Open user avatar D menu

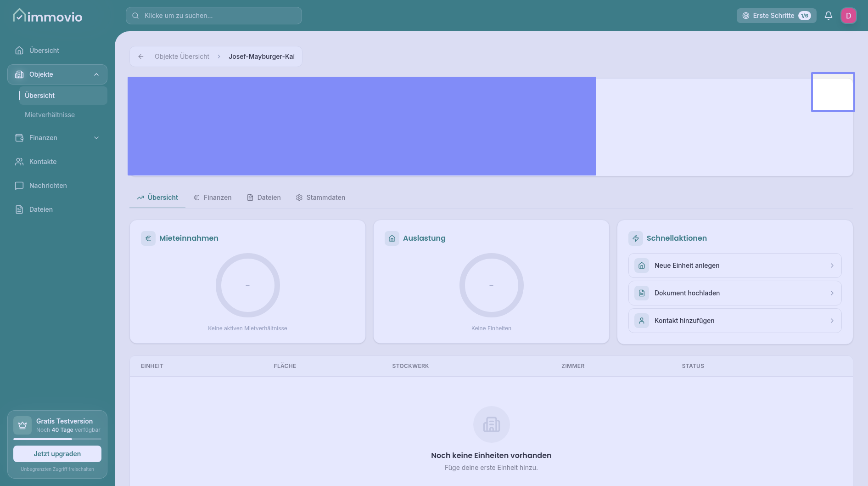[x=848, y=16]
